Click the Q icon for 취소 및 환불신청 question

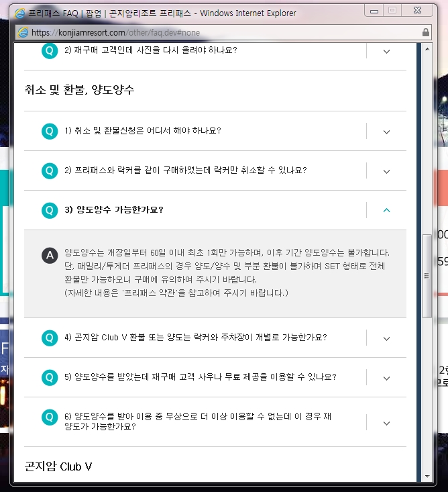50,131
